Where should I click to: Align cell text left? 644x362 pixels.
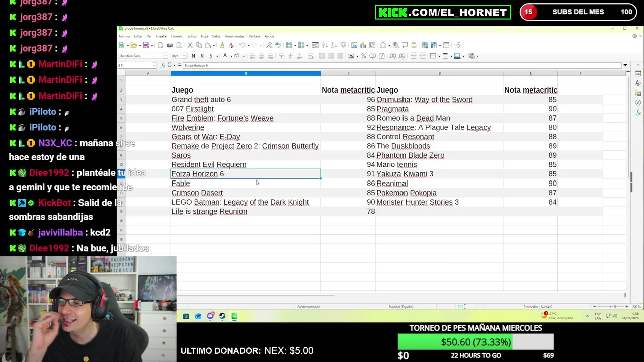(252, 56)
